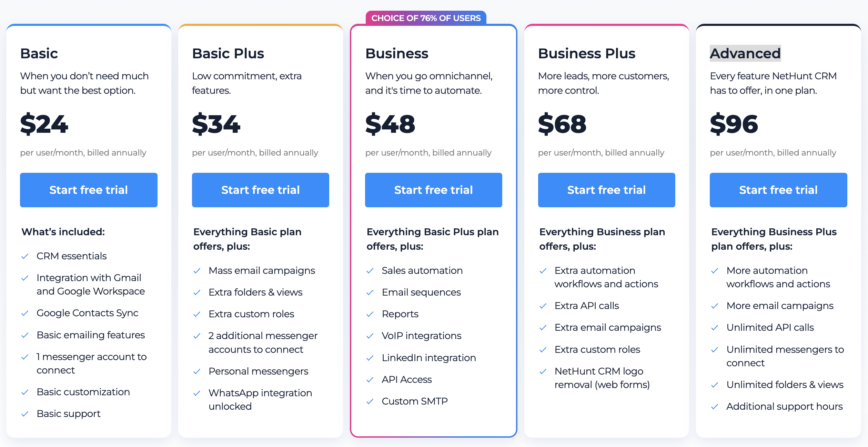Image resolution: width=868 pixels, height=447 pixels.
Task: Click the Choice of 76% of users badge
Action: point(426,18)
